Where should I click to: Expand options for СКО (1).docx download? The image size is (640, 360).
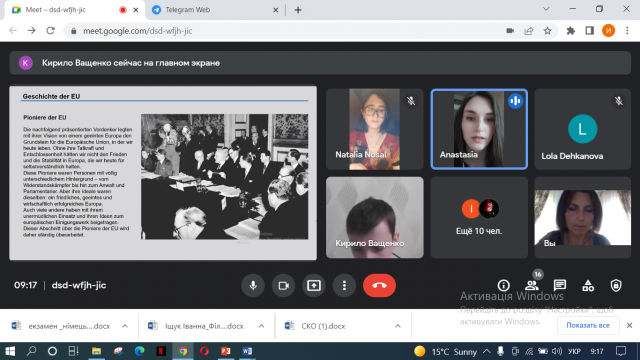[398, 326]
